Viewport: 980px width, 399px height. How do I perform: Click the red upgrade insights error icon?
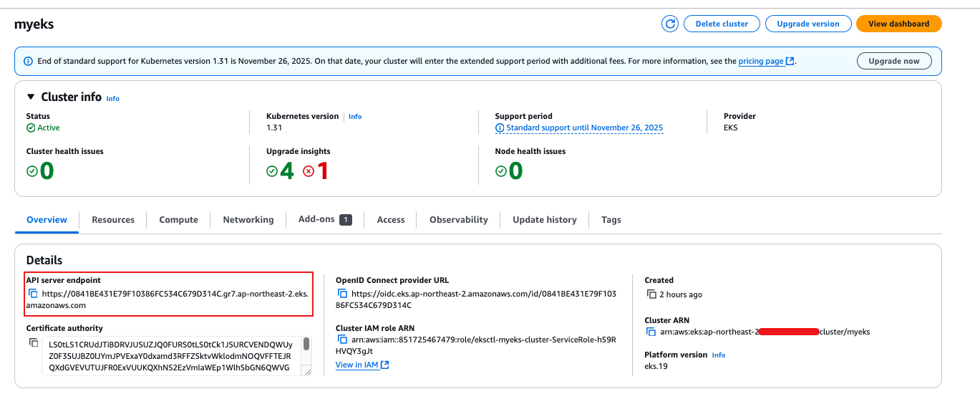(309, 171)
